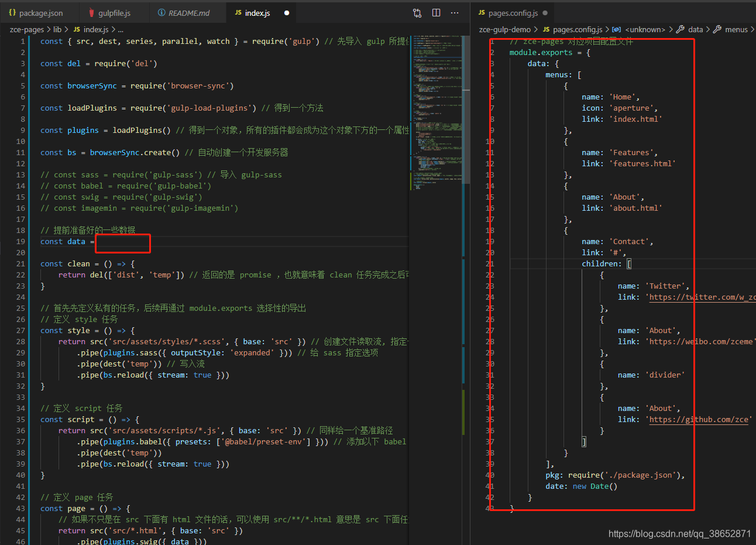The width and height of the screenshot is (756, 545).
Task: Activate the pages.config.js tab
Action: (x=513, y=13)
